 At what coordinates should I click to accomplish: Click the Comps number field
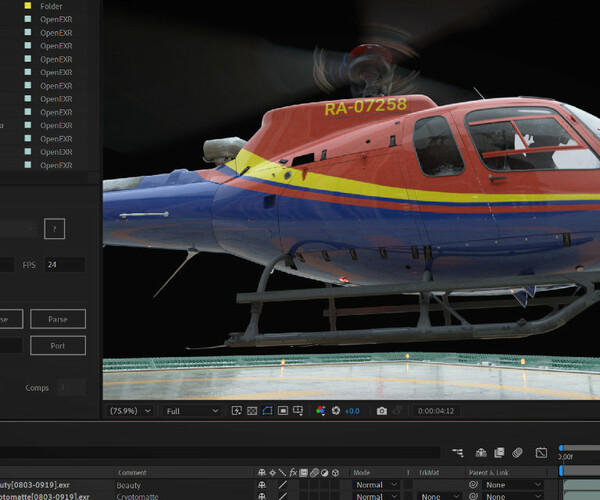pos(72,388)
